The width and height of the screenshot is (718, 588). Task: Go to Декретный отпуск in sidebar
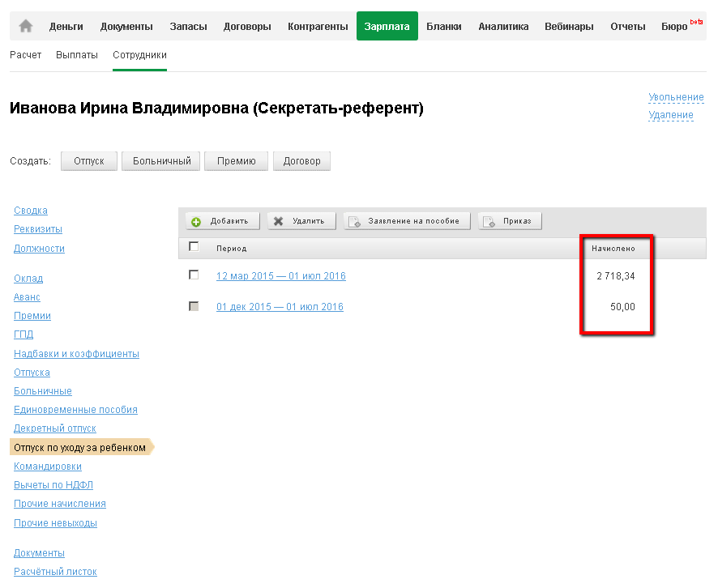coord(54,428)
